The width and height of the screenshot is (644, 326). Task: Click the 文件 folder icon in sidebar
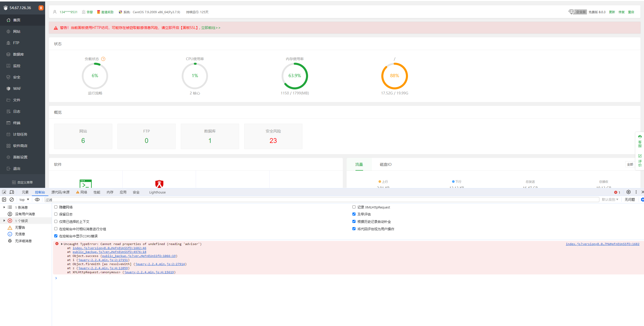click(x=8, y=100)
